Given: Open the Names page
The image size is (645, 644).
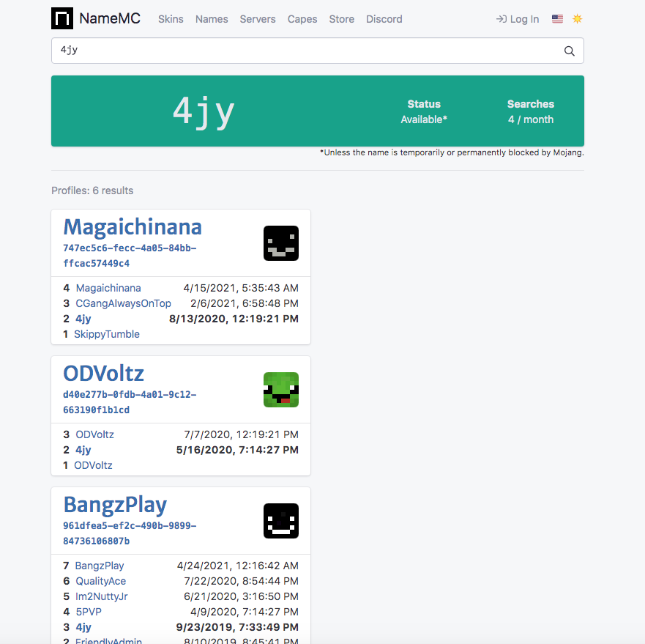Looking at the screenshot, I should click(x=212, y=19).
